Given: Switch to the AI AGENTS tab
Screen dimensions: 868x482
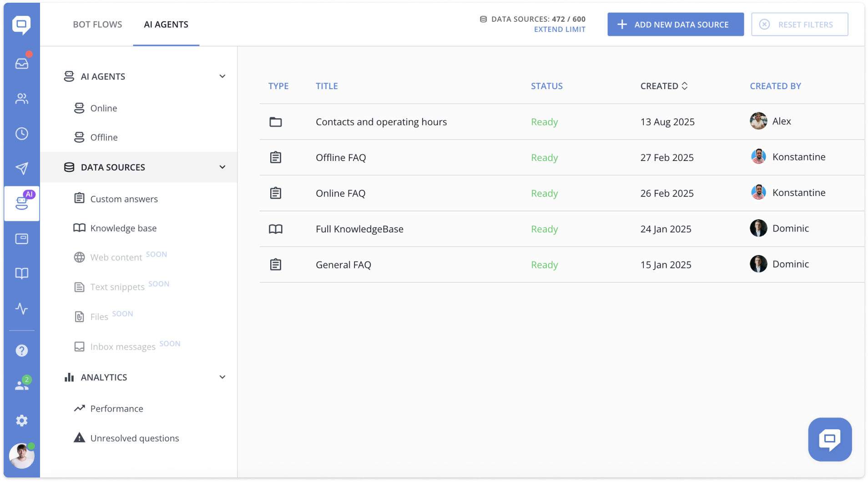Looking at the screenshot, I should pos(166,25).
